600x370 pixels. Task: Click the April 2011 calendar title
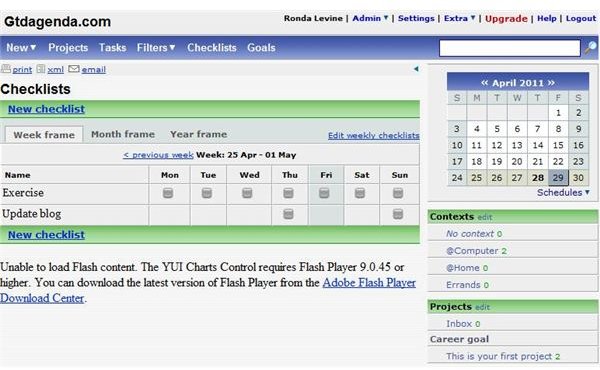click(x=518, y=83)
